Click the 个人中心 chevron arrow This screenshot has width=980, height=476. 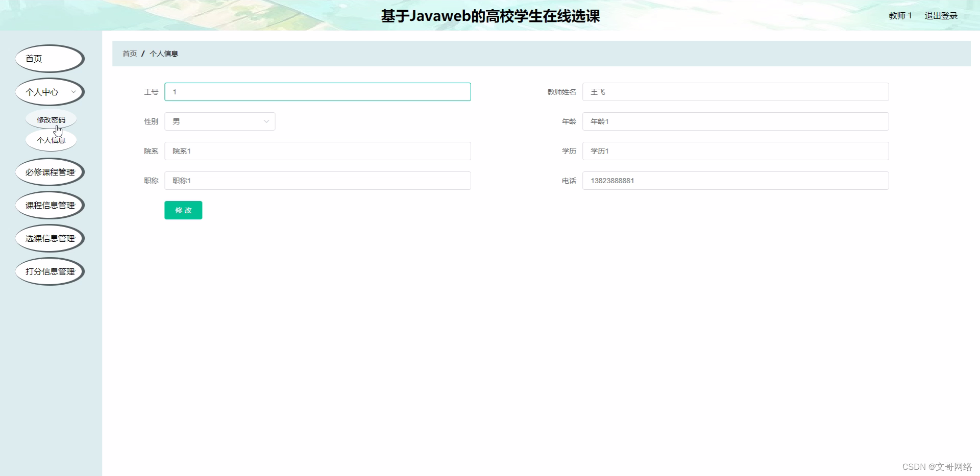(74, 92)
